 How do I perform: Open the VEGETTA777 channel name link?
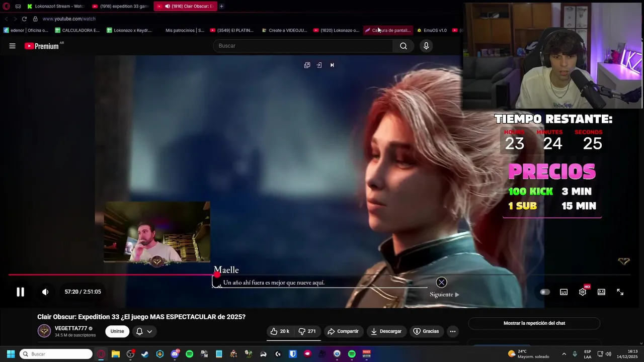click(x=71, y=328)
